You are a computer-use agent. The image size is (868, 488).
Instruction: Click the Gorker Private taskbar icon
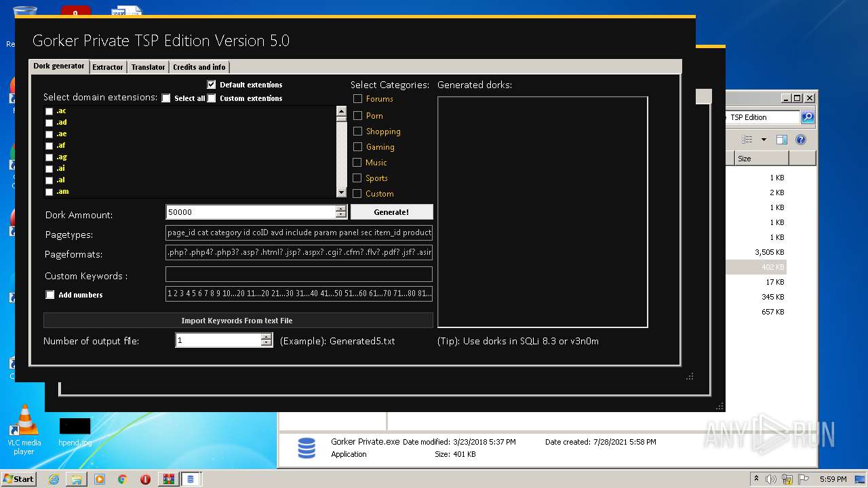point(191,479)
